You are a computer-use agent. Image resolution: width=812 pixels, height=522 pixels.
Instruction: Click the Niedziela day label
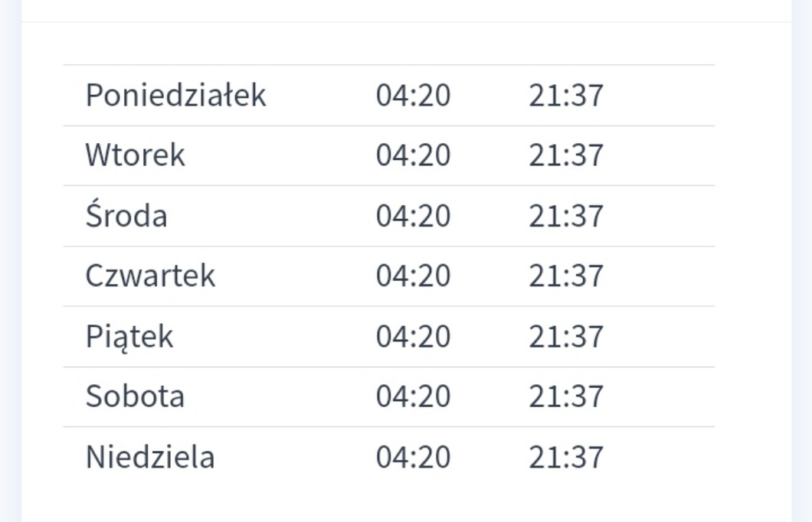pos(149,457)
